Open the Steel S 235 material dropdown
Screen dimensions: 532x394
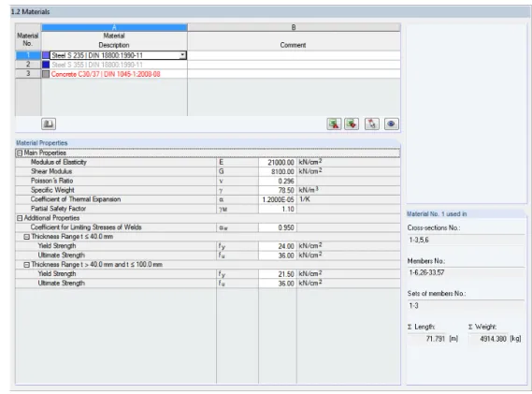pyautogui.click(x=182, y=55)
